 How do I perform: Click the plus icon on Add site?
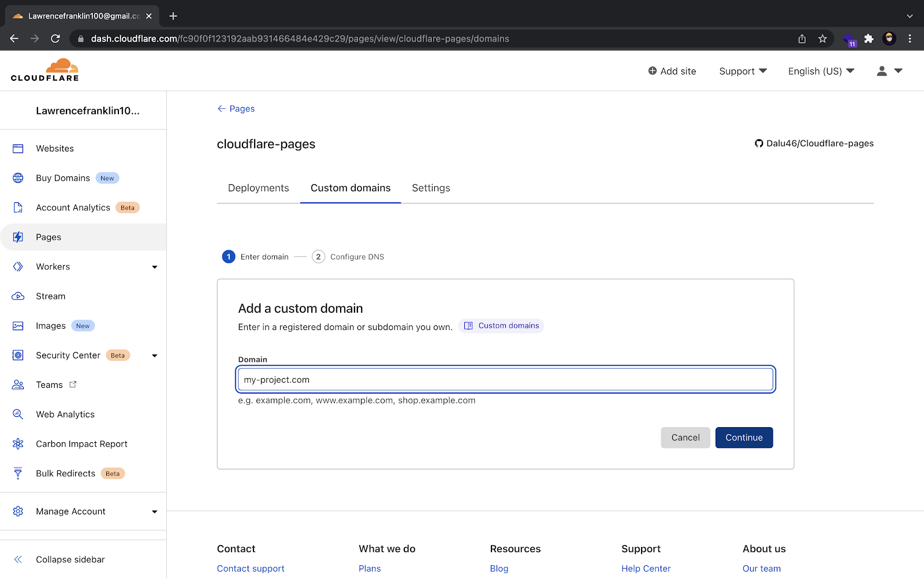click(653, 71)
